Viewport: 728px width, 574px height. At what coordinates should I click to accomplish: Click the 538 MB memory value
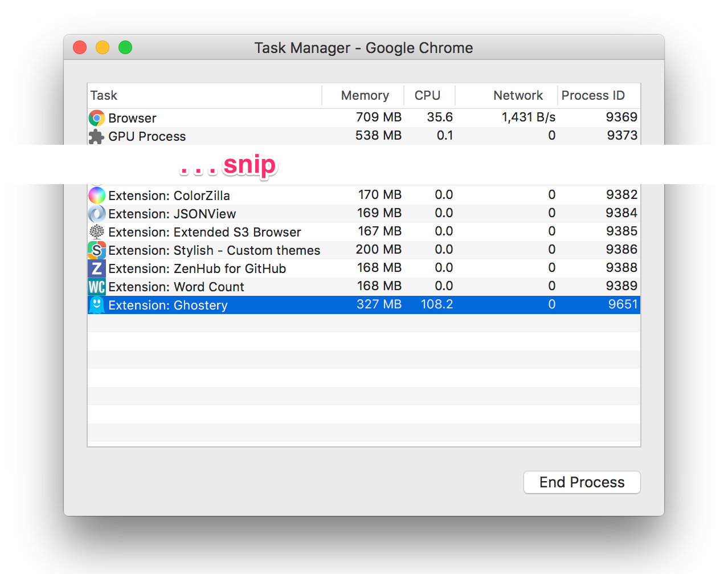click(x=379, y=136)
